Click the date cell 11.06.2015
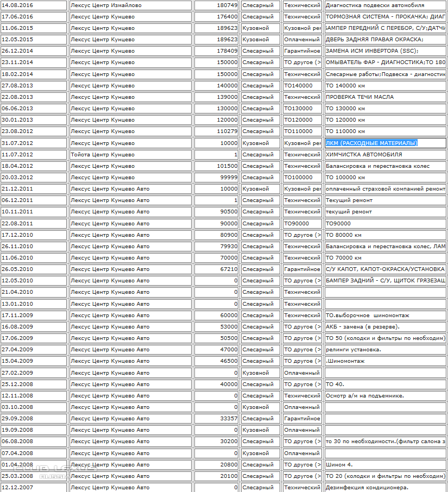Screen dimensions: 448x492 [34, 28]
